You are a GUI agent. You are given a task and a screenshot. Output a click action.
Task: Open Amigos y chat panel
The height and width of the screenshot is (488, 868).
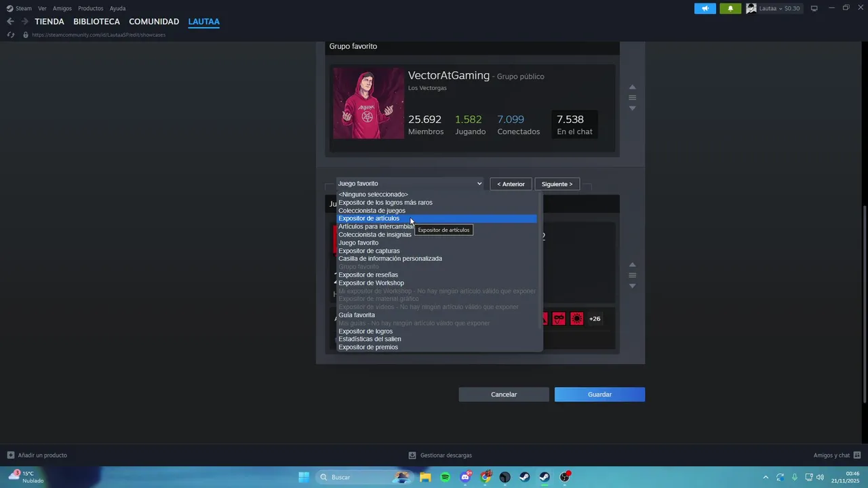click(x=837, y=455)
